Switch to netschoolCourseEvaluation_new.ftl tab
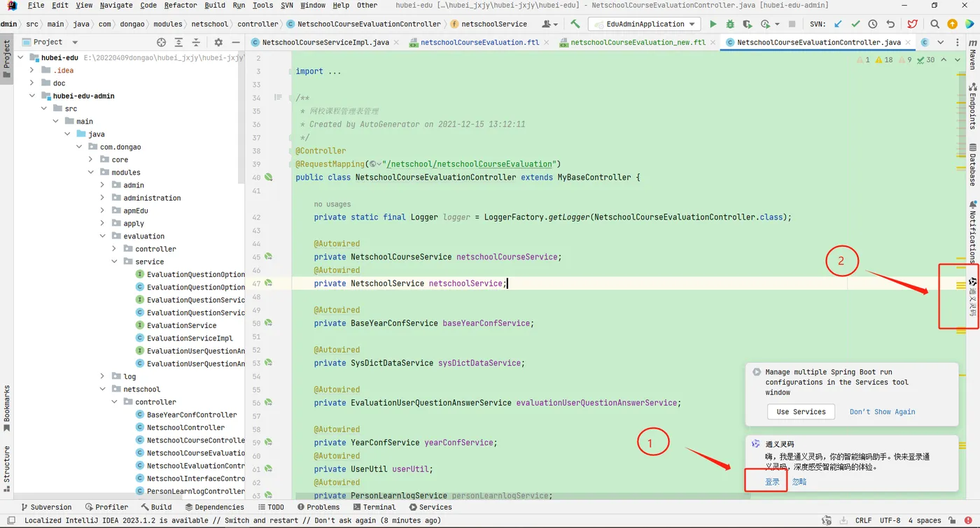Image resolution: width=980 pixels, height=528 pixels. (631, 43)
